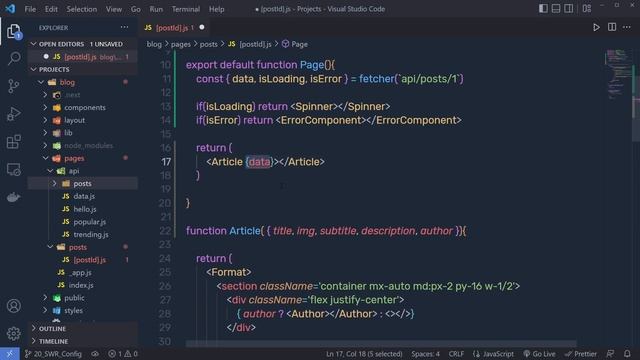
Task: Change Spaces: 4 indentation setting
Action: (425, 354)
